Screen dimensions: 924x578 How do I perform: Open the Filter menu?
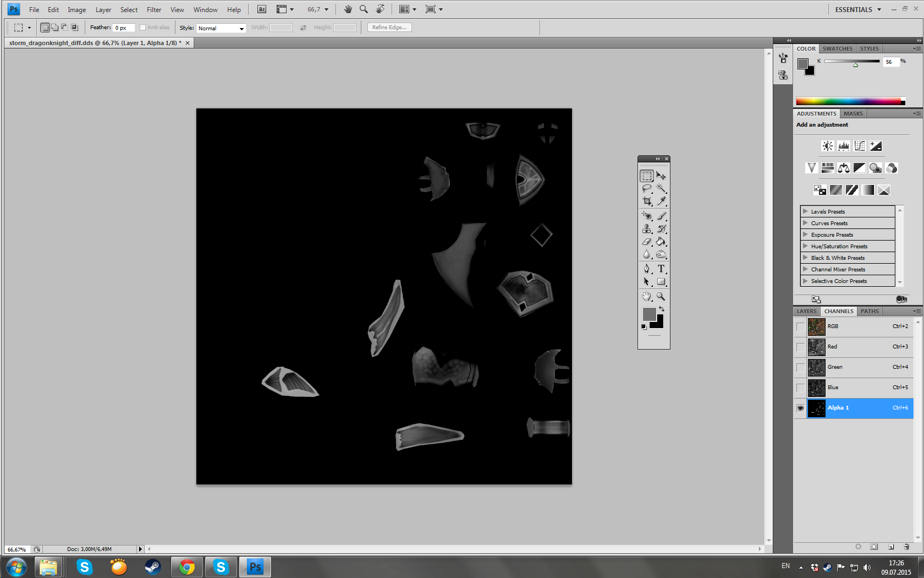tap(154, 10)
